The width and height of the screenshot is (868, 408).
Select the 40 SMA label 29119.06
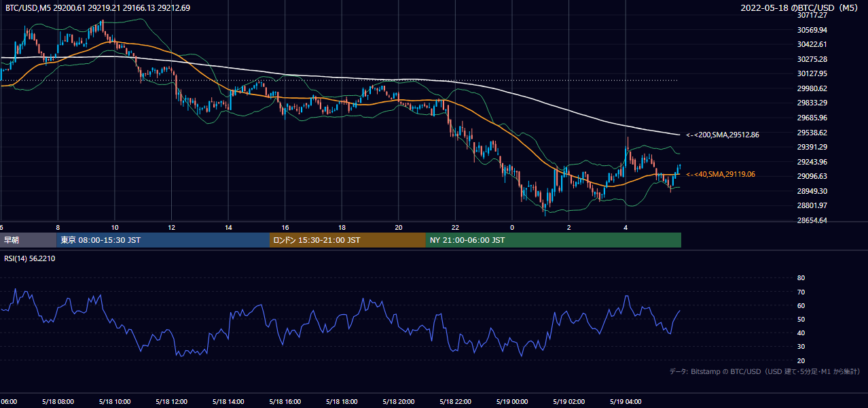[721, 174]
